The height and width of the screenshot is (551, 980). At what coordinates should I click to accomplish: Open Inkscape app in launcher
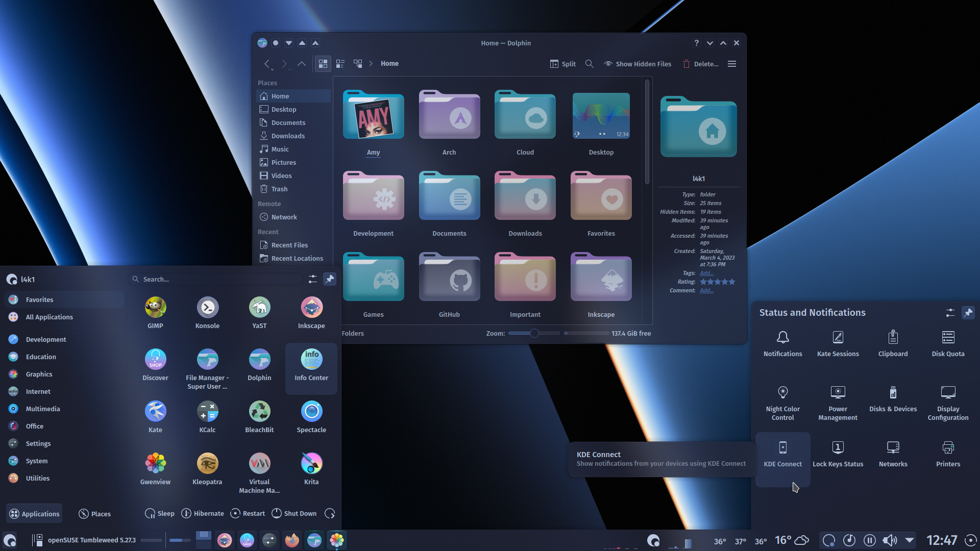(x=311, y=313)
